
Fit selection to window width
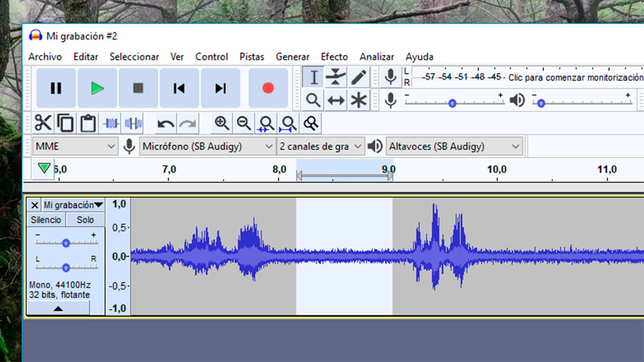[266, 123]
